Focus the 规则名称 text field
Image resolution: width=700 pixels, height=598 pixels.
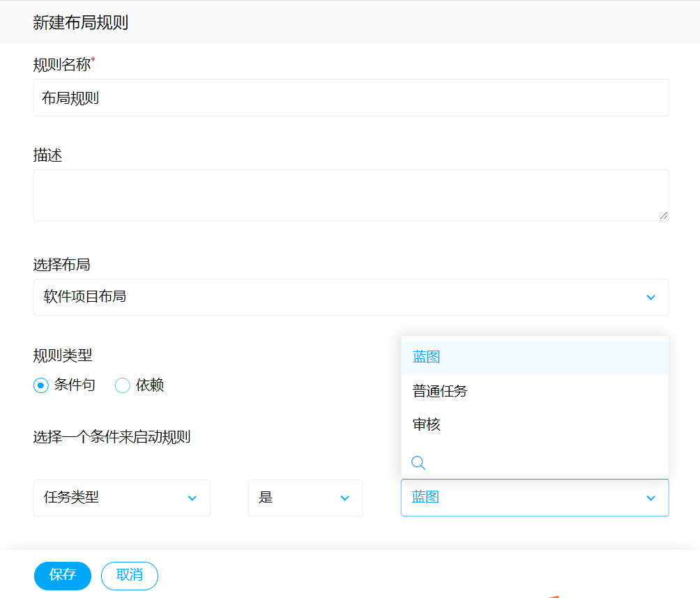click(x=350, y=98)
